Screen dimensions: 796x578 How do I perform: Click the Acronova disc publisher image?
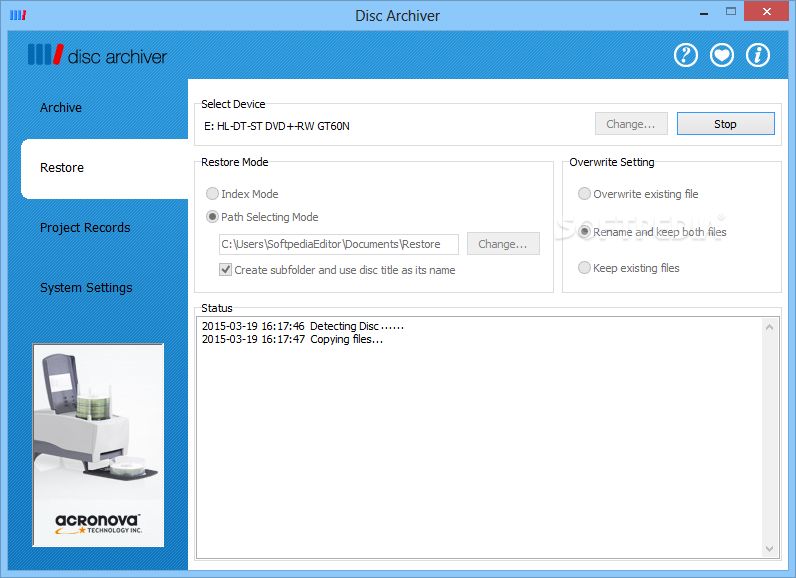coord(98,445)
